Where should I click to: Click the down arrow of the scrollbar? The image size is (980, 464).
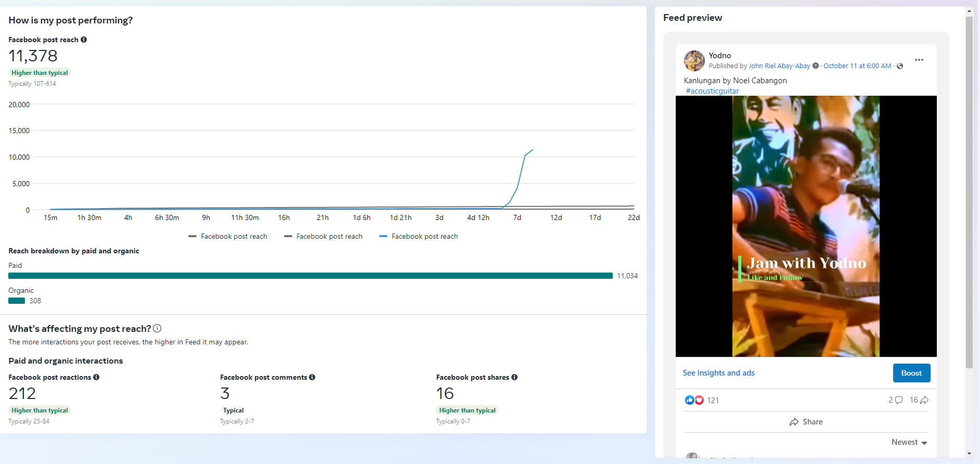coord(969,454)
